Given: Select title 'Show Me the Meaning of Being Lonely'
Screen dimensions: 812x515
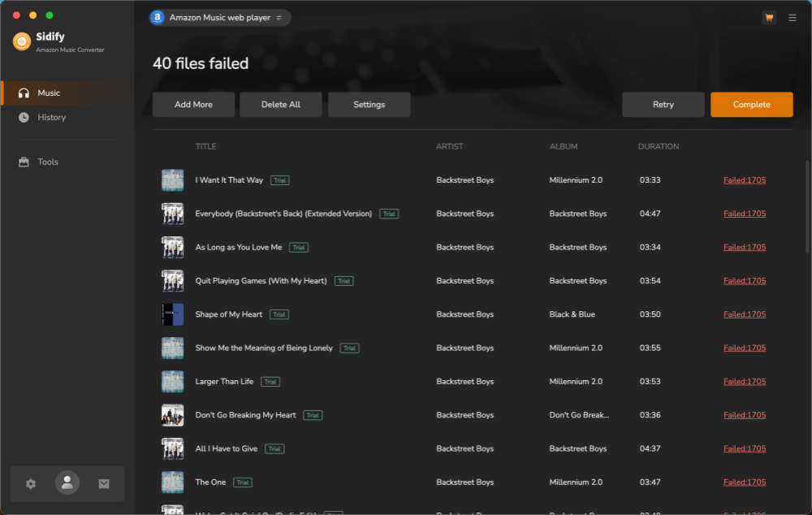Looking at the screenshot, I should (264, 348).
